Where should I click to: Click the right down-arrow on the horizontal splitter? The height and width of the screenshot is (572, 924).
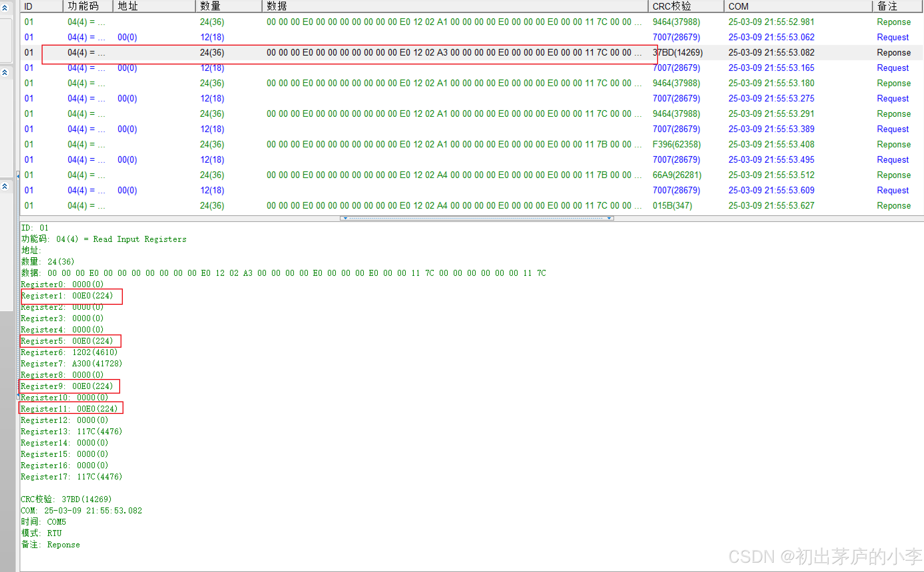609,218
